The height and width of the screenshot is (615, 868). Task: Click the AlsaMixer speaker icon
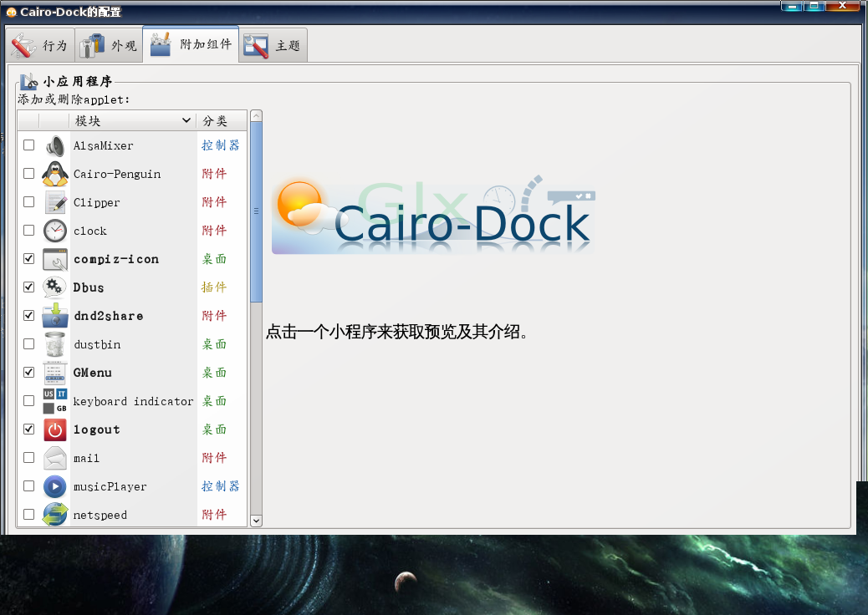(55, 145)
